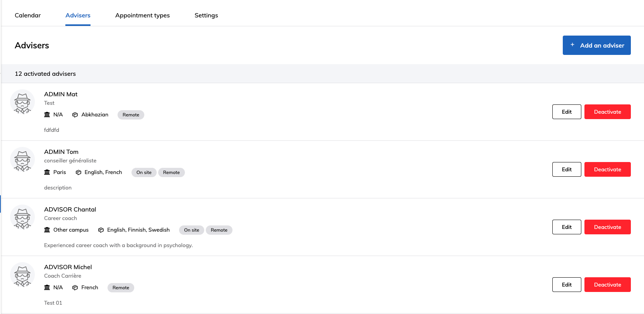
Task: Click the 'fdfdfd' description text
Action: pos(51,130)
